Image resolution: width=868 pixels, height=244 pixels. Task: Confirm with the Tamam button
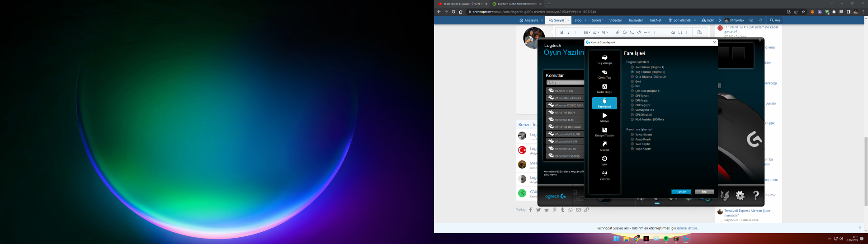682,192
